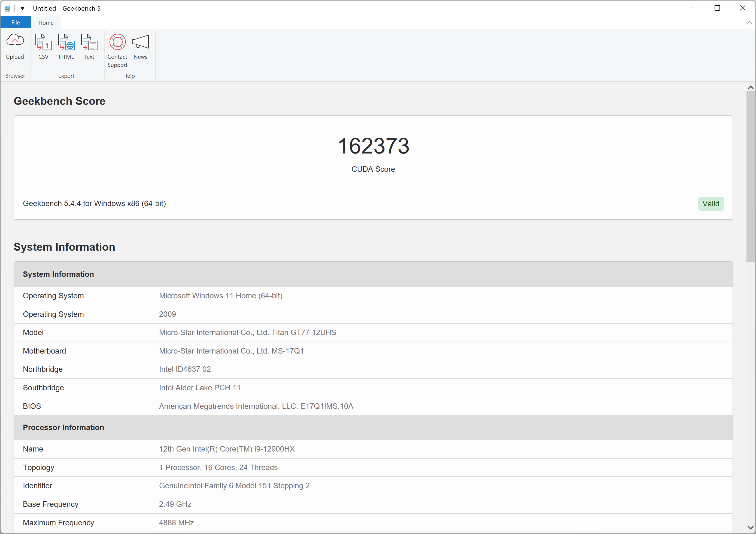The height and width of the screenshot is (534, 756).
Task: Collapse the ribbon with the chevron
Action: [x=749, y=23]
